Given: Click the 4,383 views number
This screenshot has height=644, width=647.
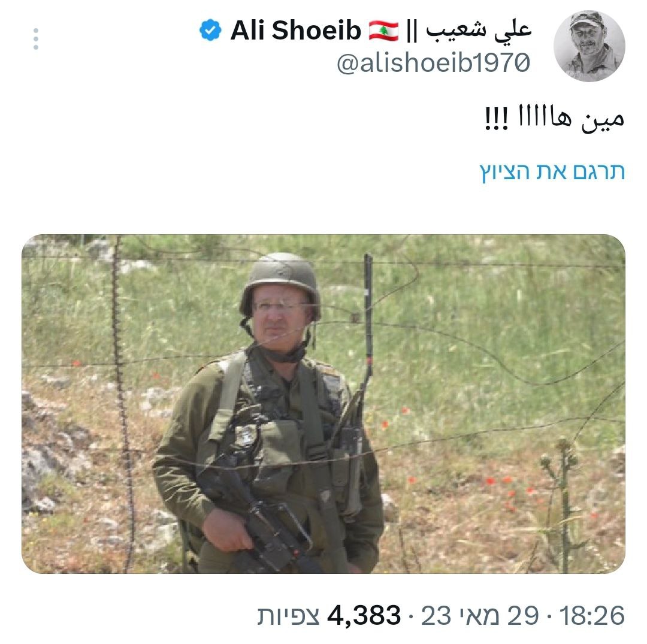Looking at the screenshot, I should 364,615.
